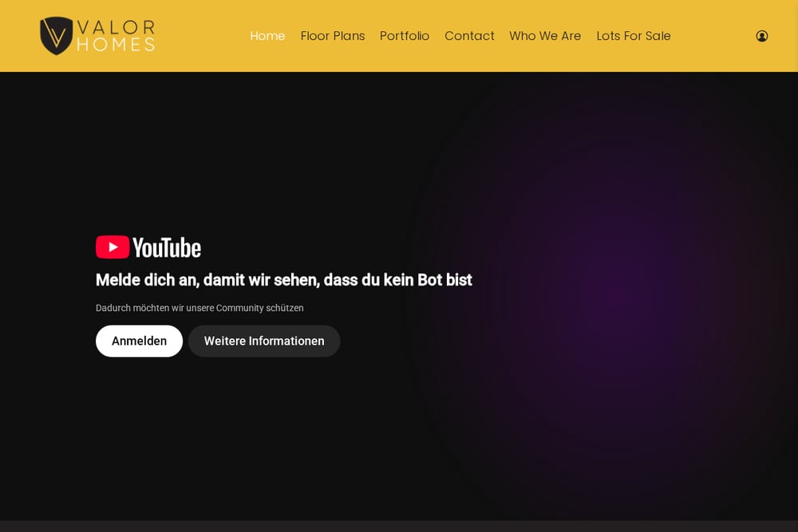Screen dimensions: 798x532
Task: Click the Anmelden button
Action: 139,341
